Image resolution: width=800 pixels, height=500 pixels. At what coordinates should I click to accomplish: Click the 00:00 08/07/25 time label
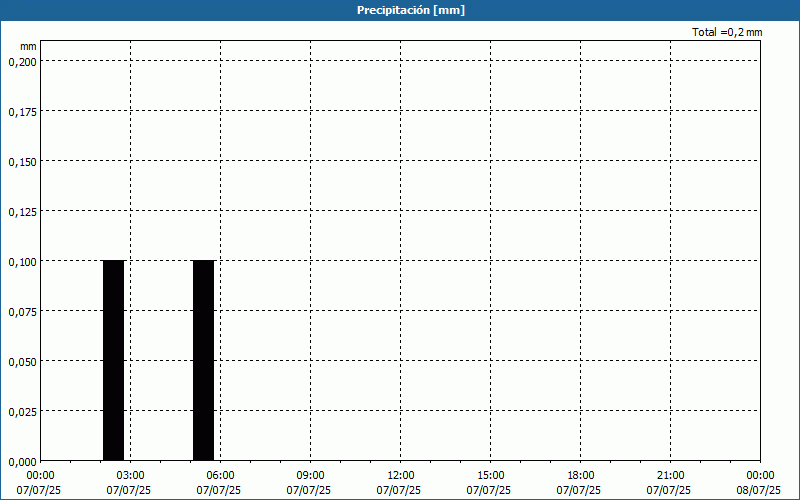759,483
